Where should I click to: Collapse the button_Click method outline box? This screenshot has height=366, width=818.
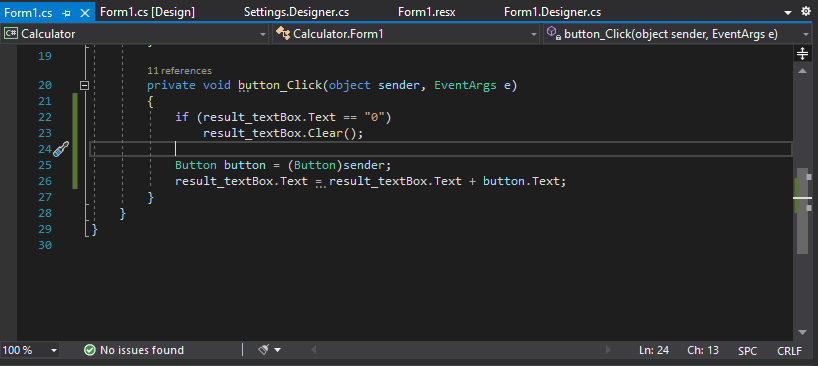85,86
